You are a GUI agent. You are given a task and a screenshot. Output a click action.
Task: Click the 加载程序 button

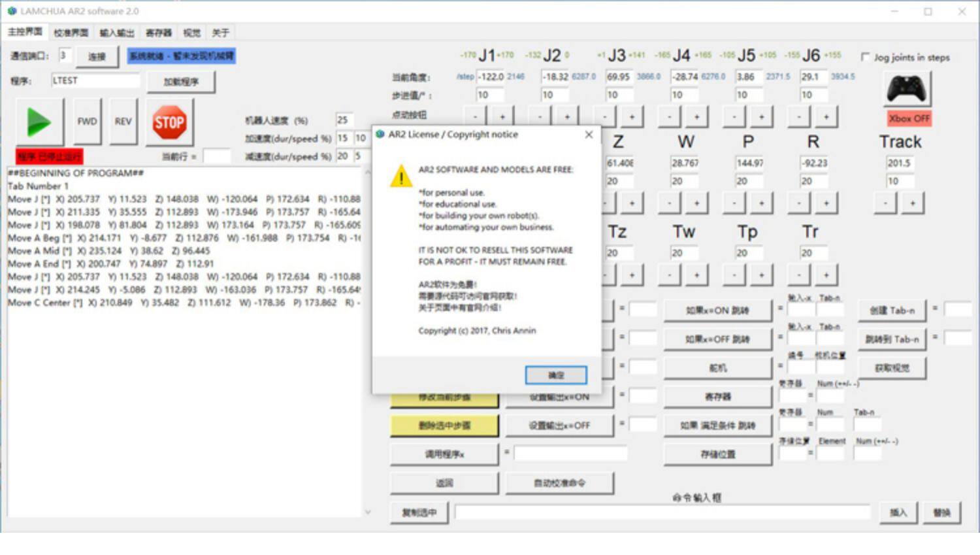[181, 82]
